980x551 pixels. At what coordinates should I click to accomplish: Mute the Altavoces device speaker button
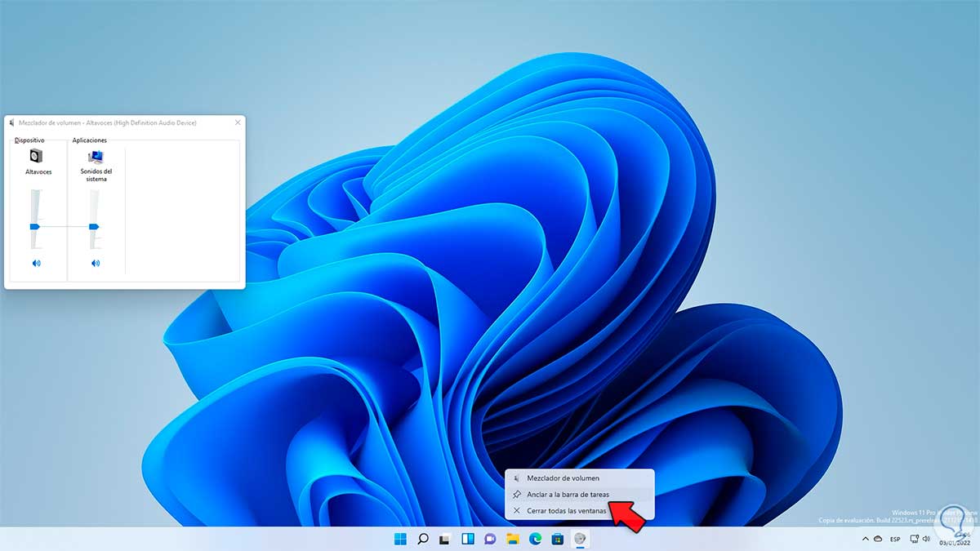pyautogui.click(x=35, y=263)
